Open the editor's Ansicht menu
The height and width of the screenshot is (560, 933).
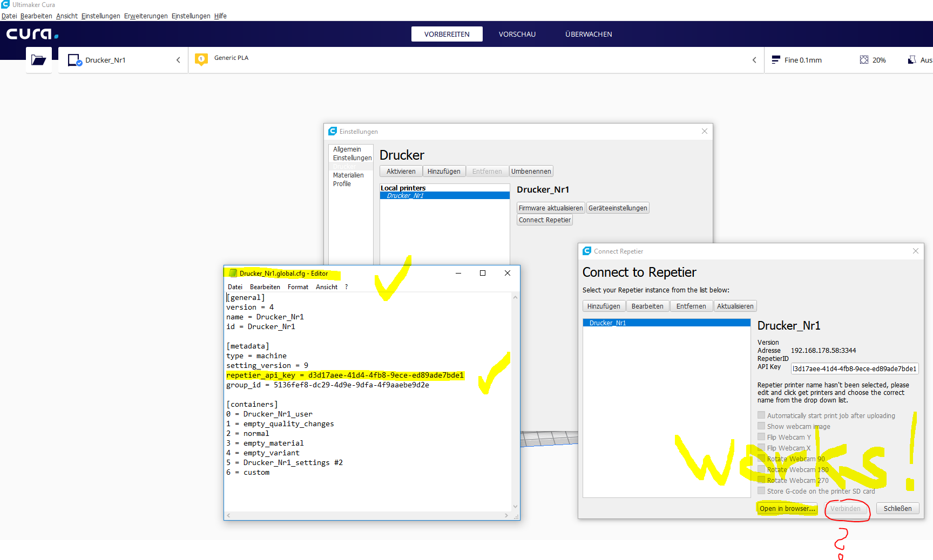pos(327,287)
